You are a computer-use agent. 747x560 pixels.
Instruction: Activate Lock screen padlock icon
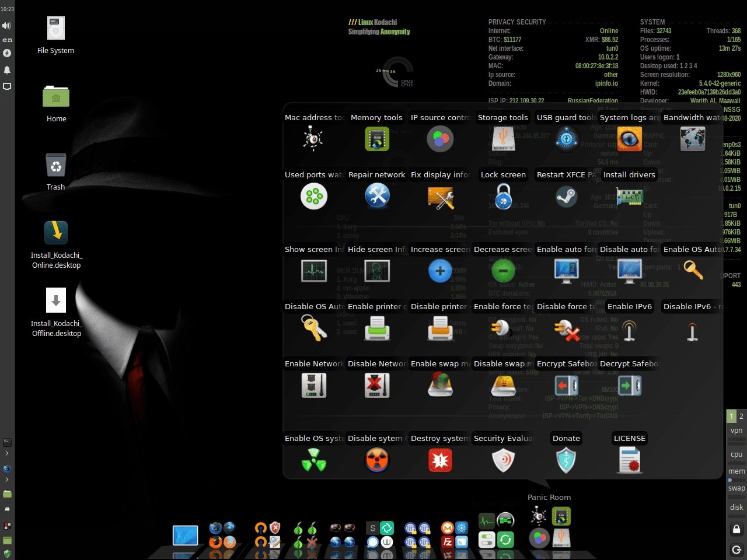click(x=503, y=196)
